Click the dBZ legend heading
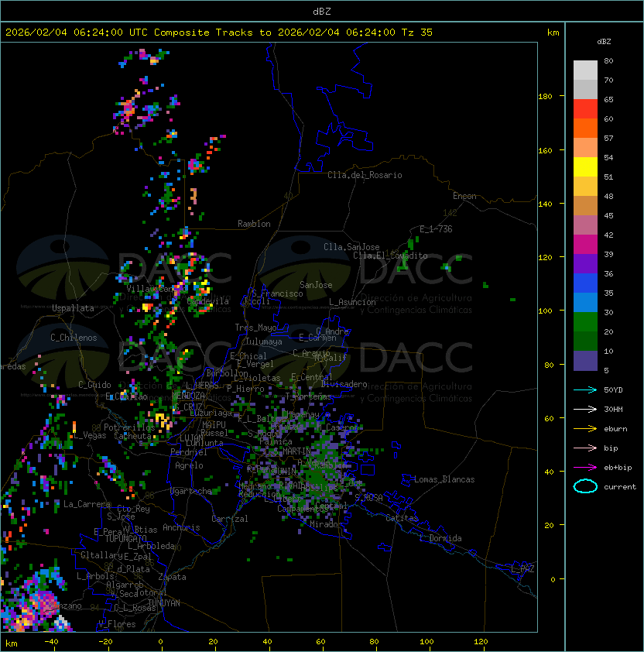Image resolution: width=644 pixels, height=652 pixels. (604, 42)
